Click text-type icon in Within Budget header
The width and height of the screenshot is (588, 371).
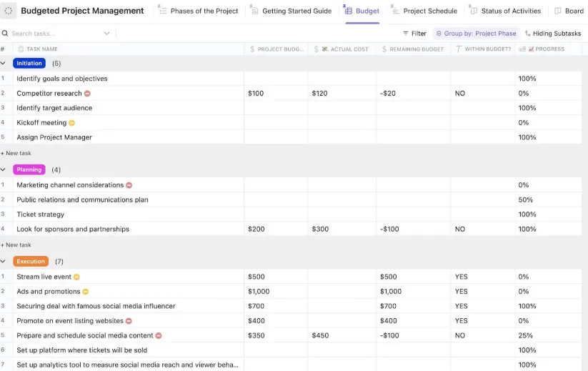click(459, 49)
